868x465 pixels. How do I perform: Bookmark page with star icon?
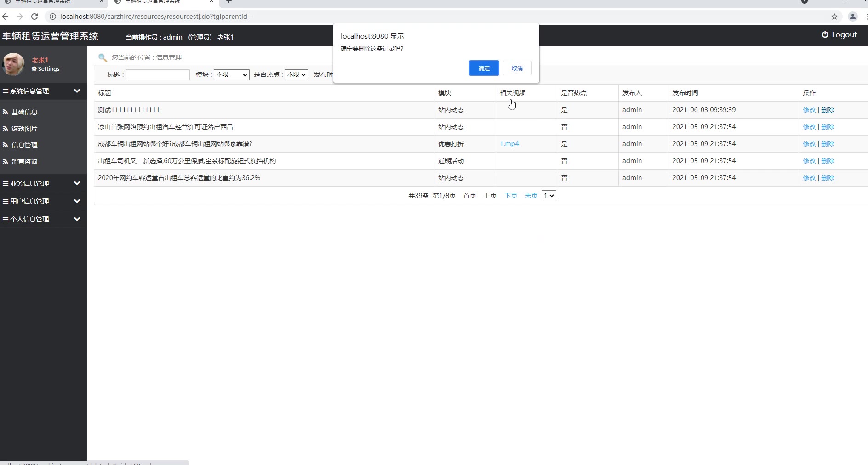coord(834,17)
